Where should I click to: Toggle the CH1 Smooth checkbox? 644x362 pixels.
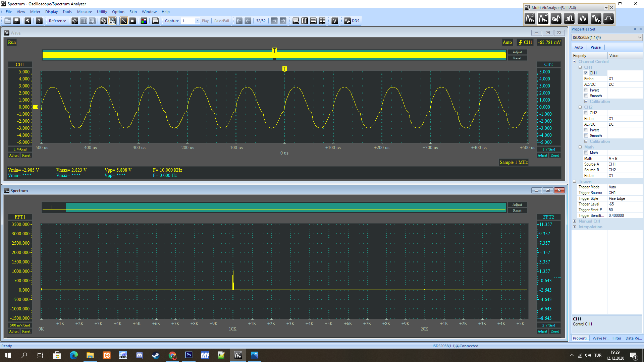(x=586, y=96)
